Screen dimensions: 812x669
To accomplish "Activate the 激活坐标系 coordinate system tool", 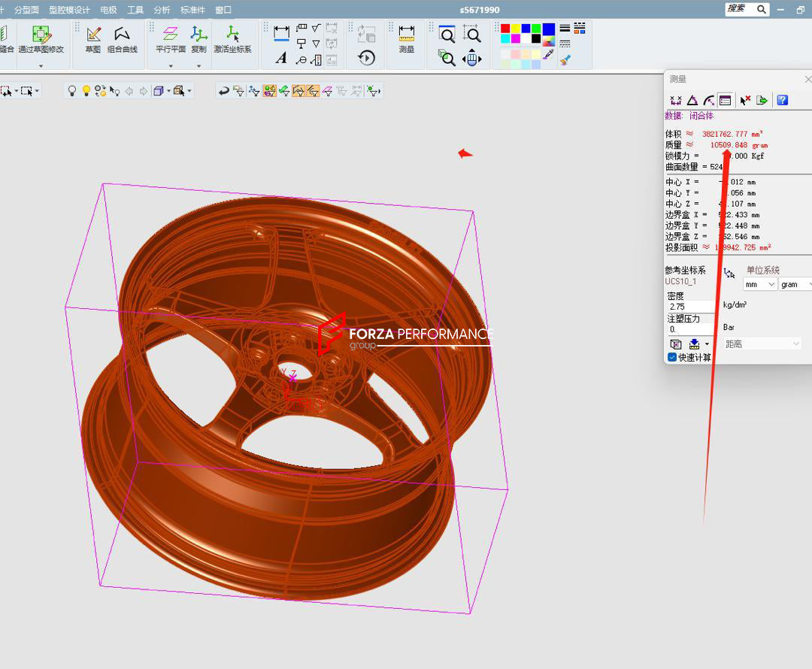I will pyautogui.click(x=232, y=39).
